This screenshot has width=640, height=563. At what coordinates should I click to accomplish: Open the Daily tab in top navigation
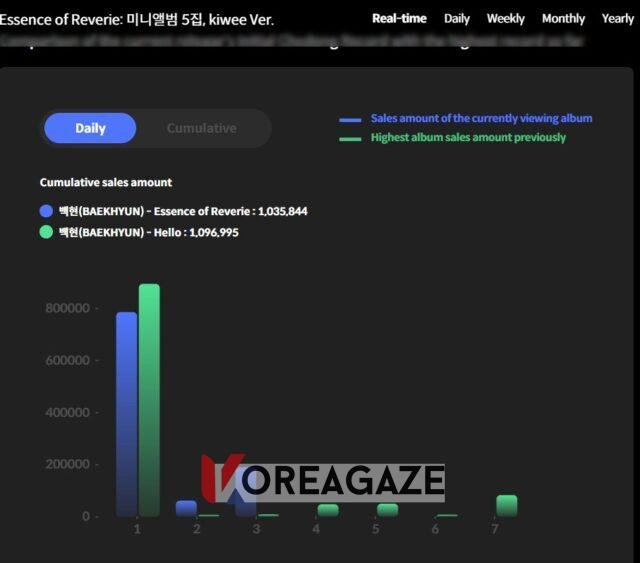(x=457, y=19)
